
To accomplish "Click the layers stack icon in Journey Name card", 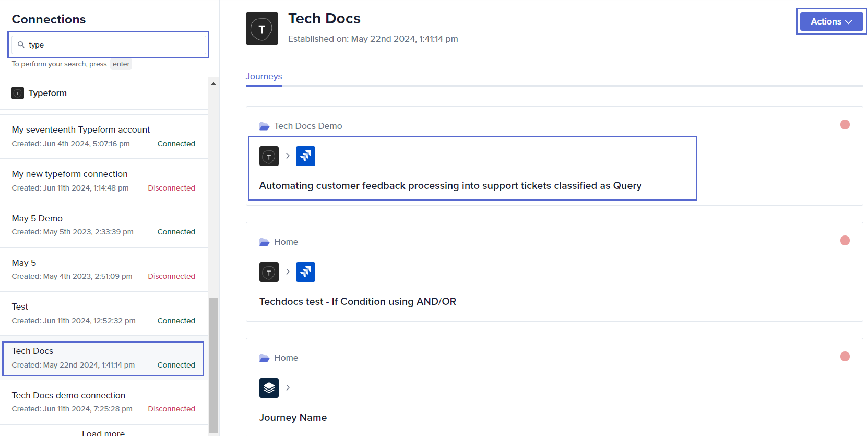I will (x=269, y=388).
